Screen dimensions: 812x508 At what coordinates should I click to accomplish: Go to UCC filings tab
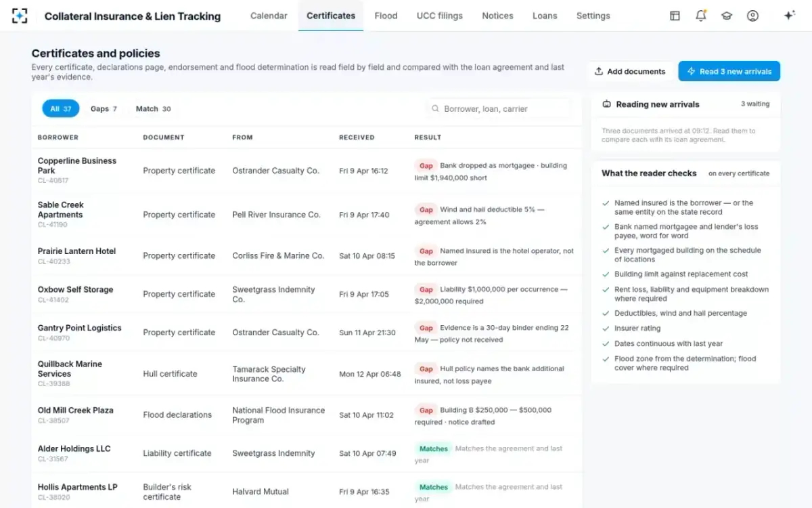(x=440, y=16)
